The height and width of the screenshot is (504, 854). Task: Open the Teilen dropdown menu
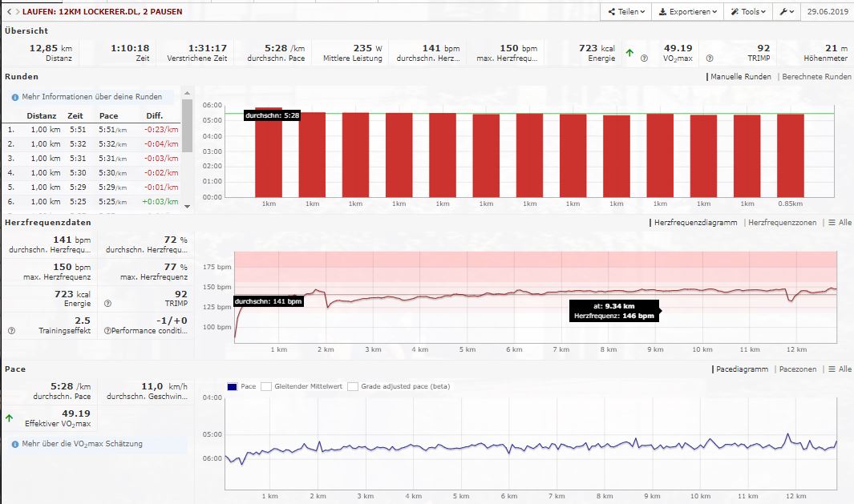(626, 12)
